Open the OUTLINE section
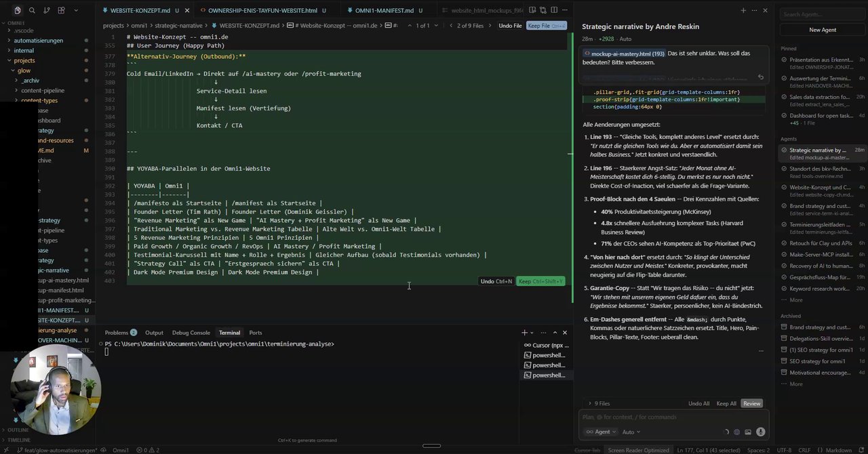868x454 pixels. 18,430
